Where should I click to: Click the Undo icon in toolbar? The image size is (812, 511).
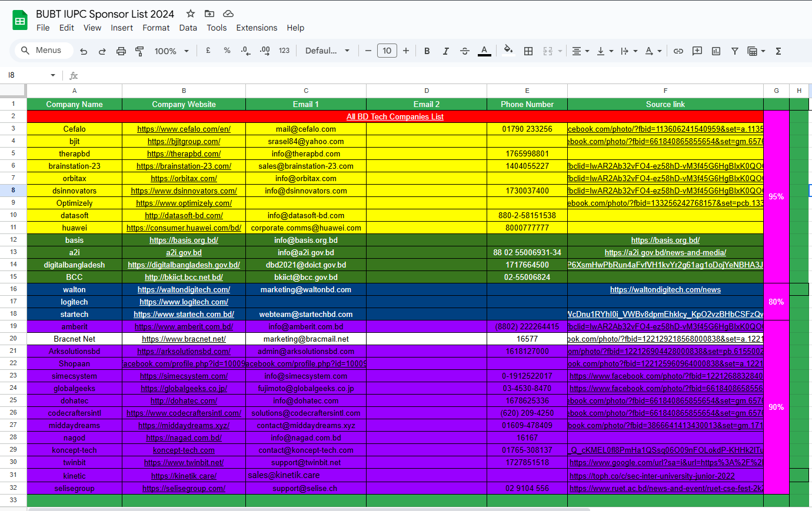click(84, 51)
